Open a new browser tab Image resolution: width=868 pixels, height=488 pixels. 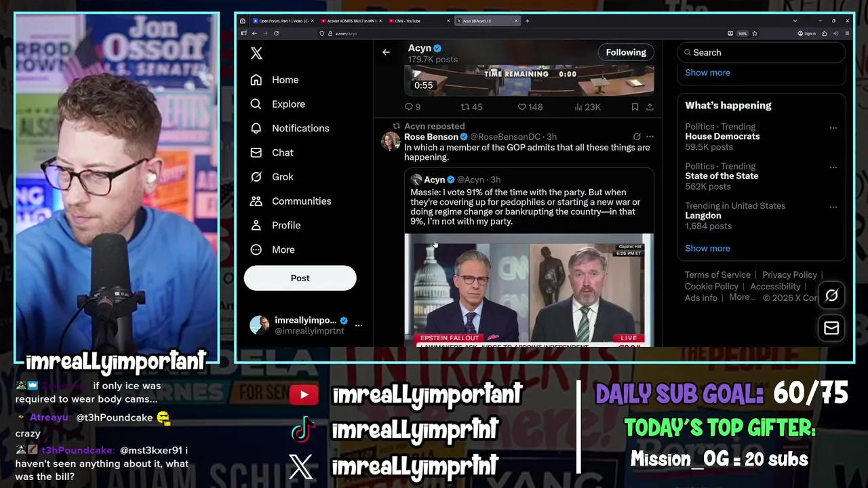528,21
